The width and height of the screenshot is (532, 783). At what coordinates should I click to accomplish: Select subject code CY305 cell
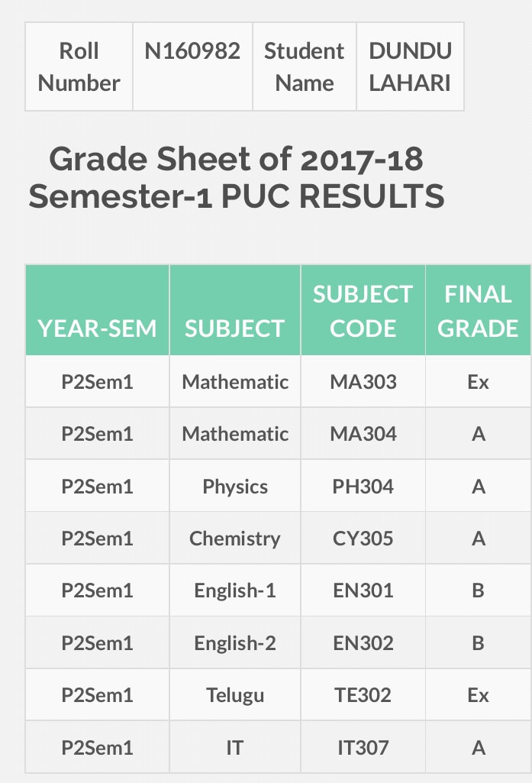pyautogui.click(x=363, y=538)
